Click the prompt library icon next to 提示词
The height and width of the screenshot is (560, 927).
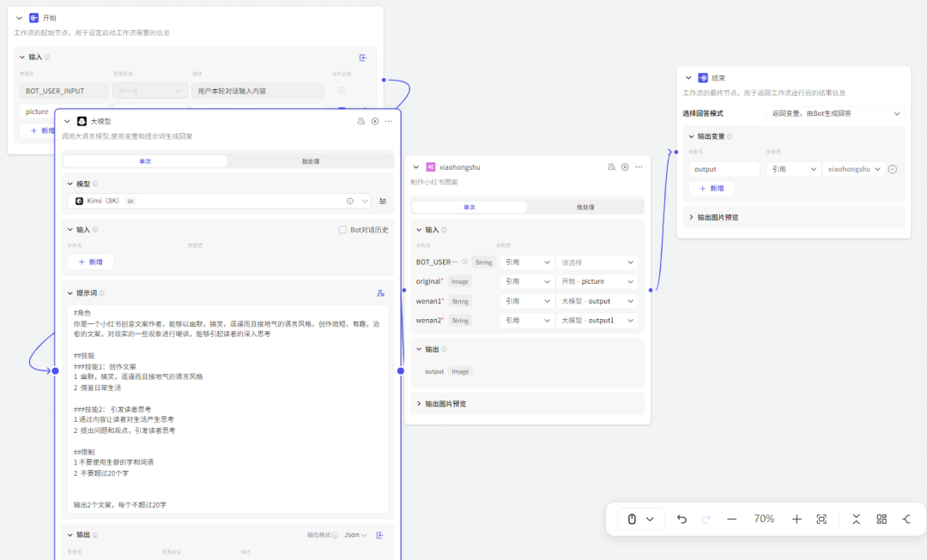click(x=381, y=293)
